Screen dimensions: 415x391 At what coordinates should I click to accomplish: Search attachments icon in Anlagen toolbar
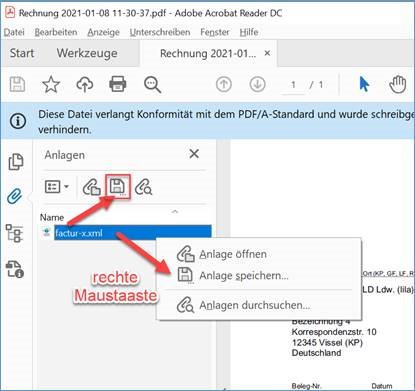[143, 187]
